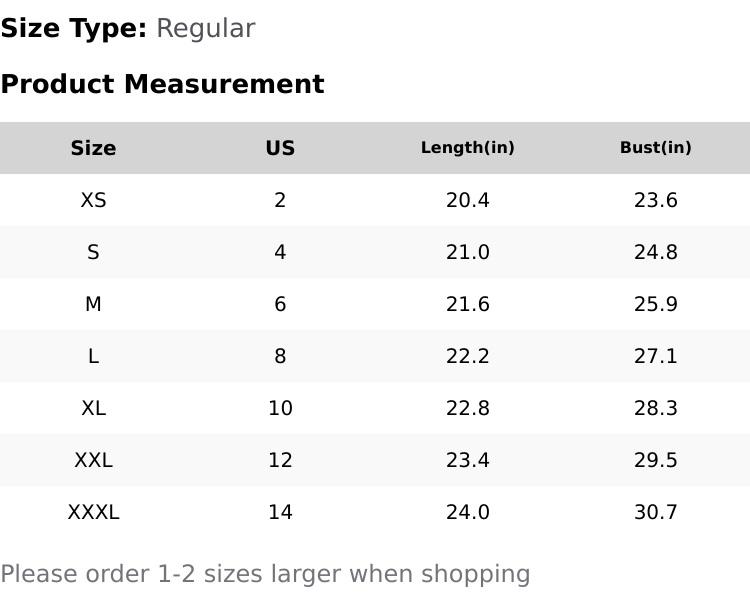Click the Length(in) column header

pos(467,148)
